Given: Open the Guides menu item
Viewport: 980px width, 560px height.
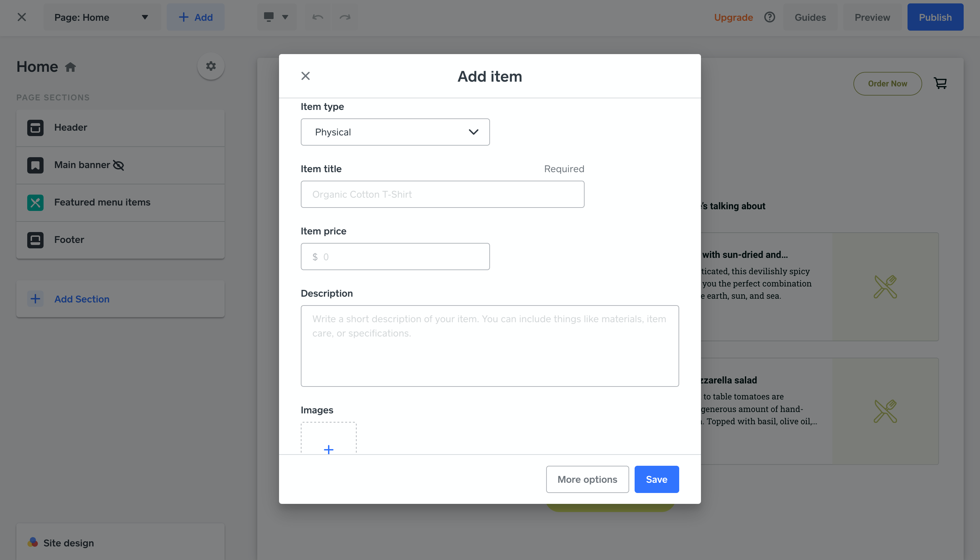Looking at the screenshot, I should (811, 17).
